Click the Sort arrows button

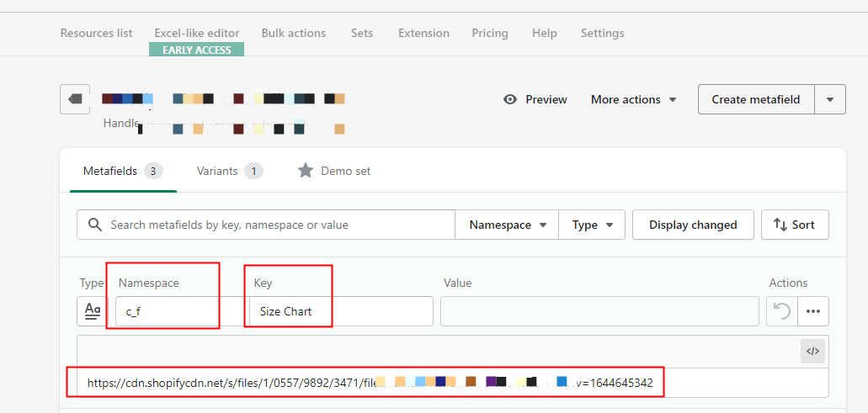(795, 225)
